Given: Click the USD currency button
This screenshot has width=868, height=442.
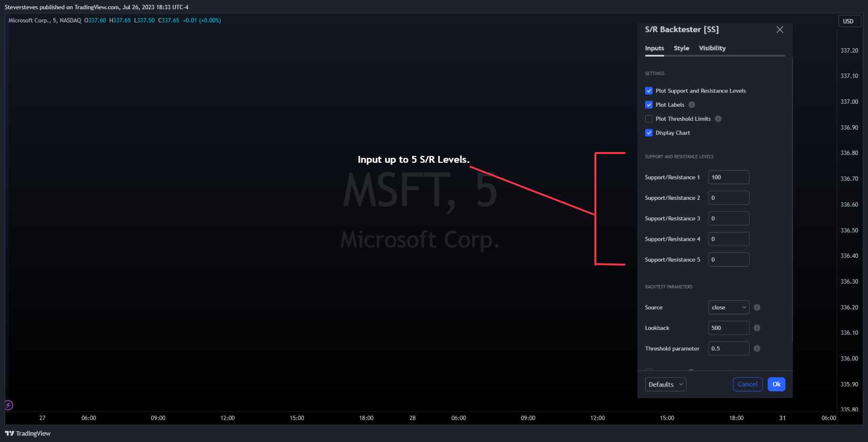Looking at the screenshot, I should 848,21.
